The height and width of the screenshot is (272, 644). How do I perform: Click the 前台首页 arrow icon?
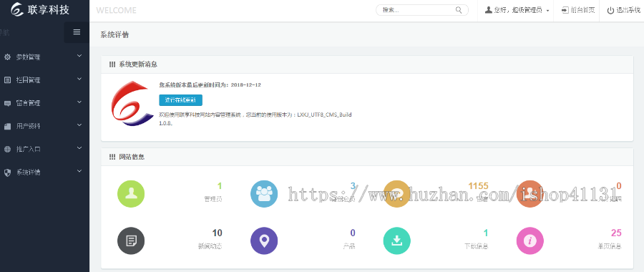pyautogui.click(x=565, y=10)
